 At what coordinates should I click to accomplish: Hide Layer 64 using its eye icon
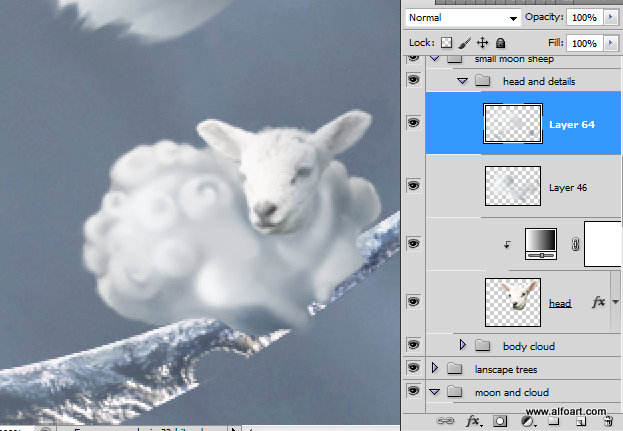(413, 122)
